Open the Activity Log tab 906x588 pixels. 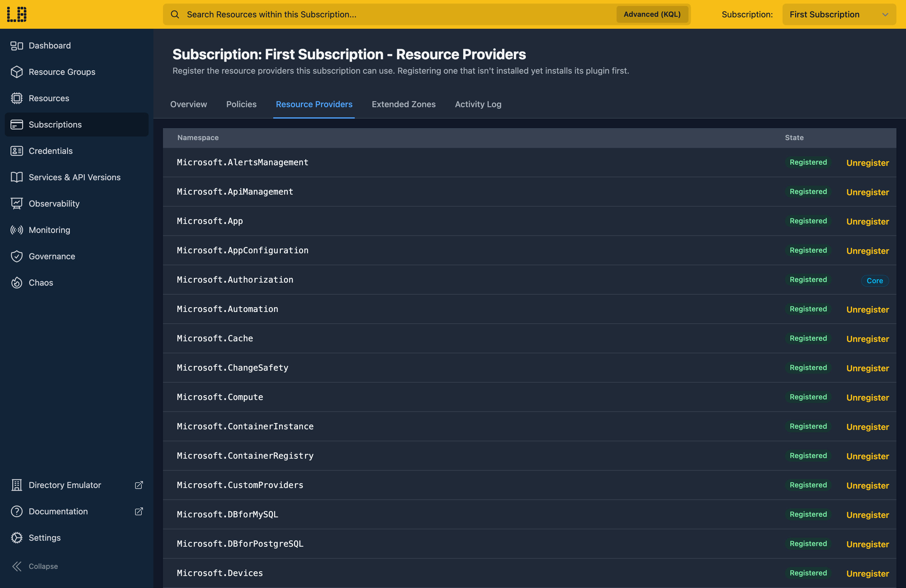click(478, 104)
